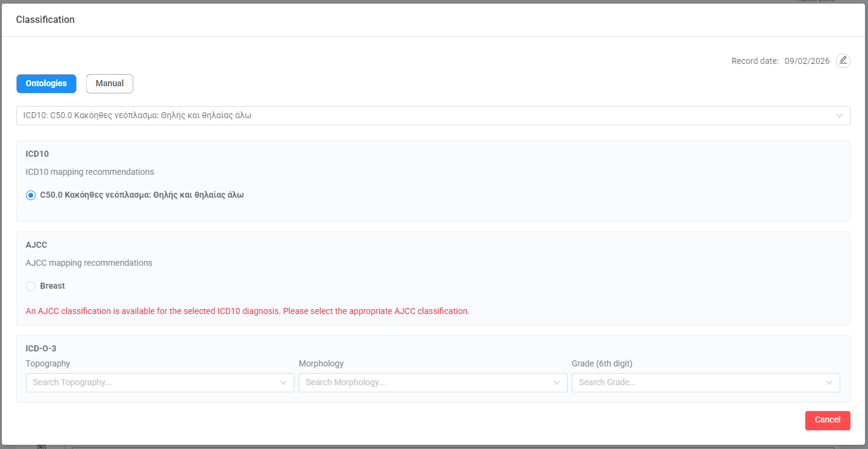This screenshot has height=449, width=868.
Task: Click the C50.0 Κακόηθες νεόπλασμα label text
Action: [x=142, y=195]
